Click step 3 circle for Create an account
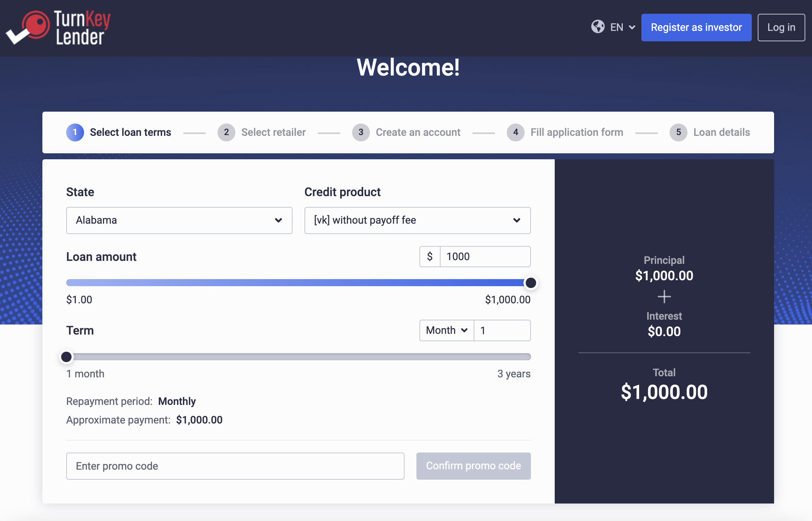The height and width of the screenshot is (521, 812). tap(361, 132)
